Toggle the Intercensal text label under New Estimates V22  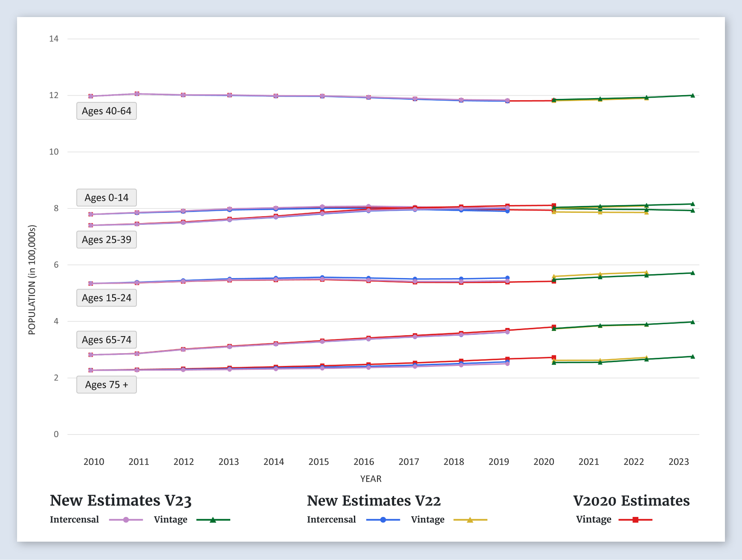click(331, 519)
